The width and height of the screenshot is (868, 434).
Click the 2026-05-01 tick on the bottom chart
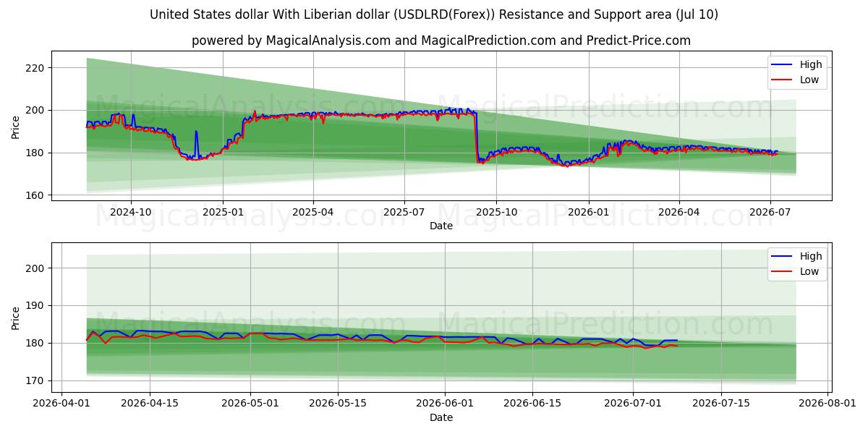pyautogui.click(x=250, y=404)
